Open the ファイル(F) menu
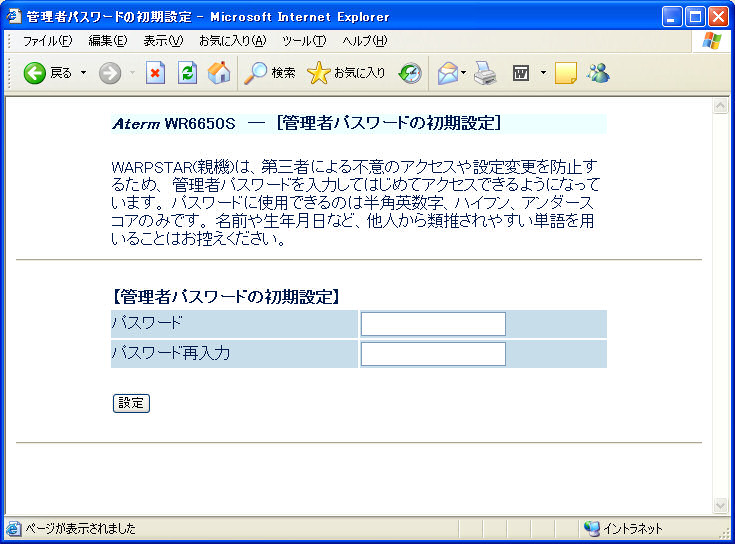Screen dimensions: 735x544 pyautogui.click(x=47, y=41)
